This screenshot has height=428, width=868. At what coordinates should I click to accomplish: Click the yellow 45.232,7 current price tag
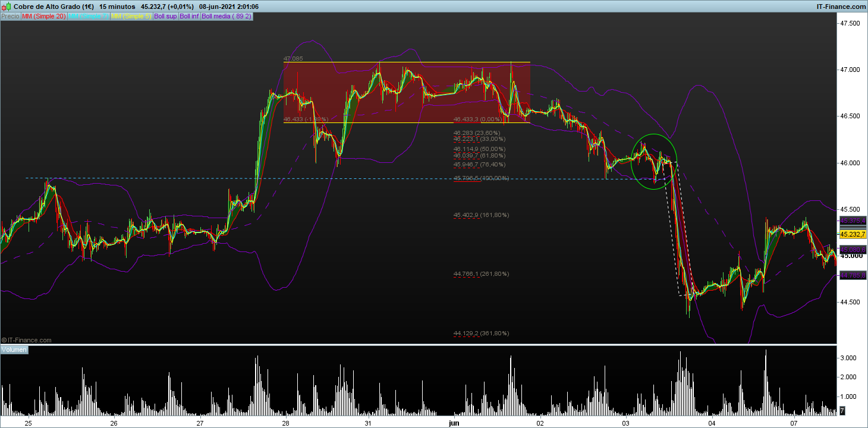pos(853,234)
